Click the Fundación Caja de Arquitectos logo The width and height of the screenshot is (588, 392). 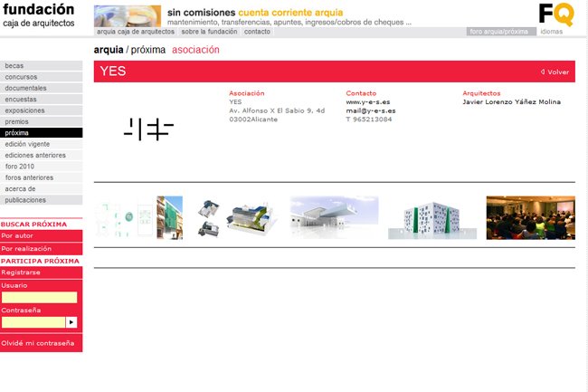(38, 15)
